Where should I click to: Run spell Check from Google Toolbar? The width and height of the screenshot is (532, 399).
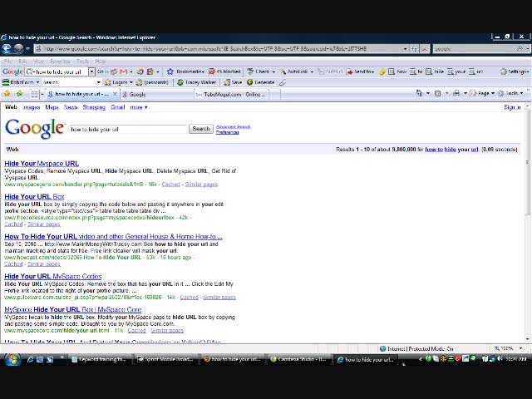coord(260,71)
